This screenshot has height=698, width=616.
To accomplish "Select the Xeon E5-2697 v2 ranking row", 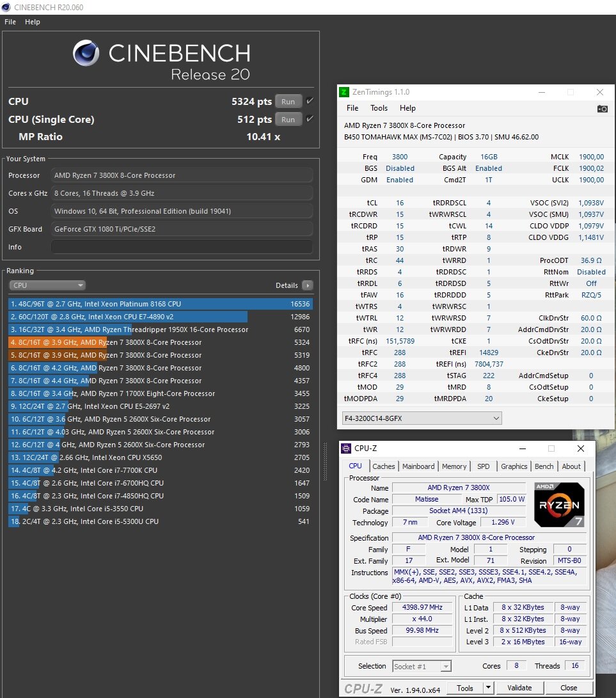I will (160, 406).
